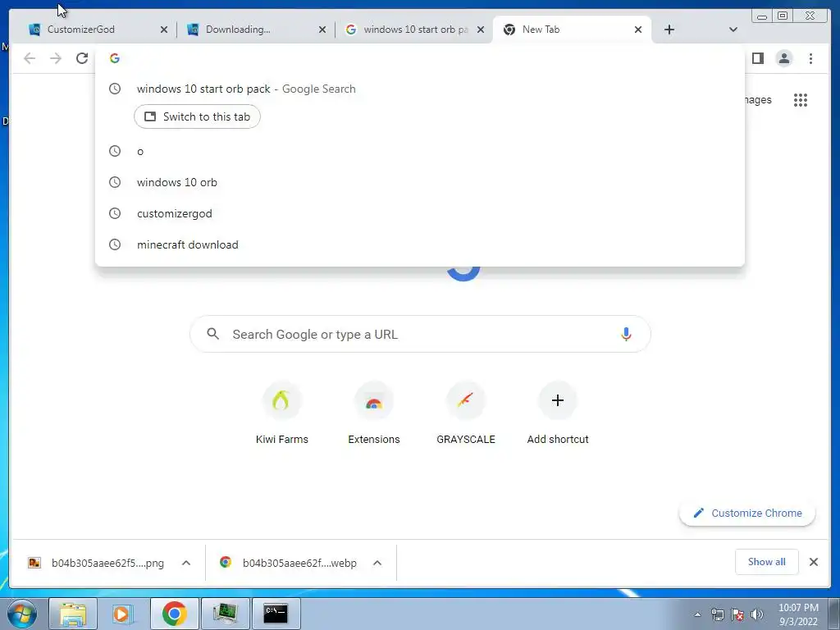840x630 pixels.
Task: Close the downloads bar
Action: pyautogui.click(x=813, y=562)
